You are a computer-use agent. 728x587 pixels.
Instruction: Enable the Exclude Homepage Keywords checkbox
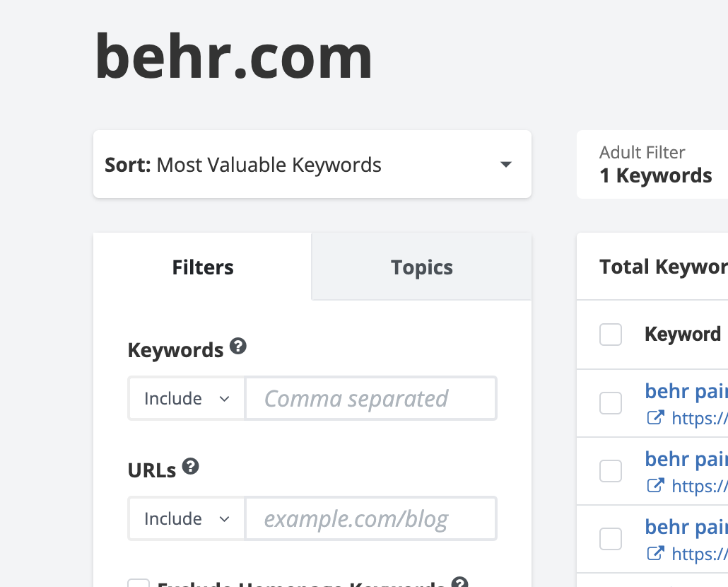(139, 583)
